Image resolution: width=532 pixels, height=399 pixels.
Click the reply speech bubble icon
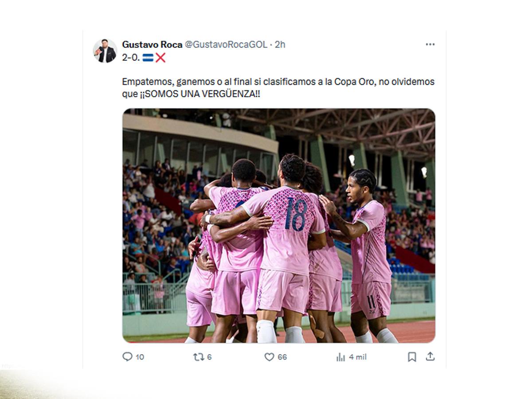[127, 356]
